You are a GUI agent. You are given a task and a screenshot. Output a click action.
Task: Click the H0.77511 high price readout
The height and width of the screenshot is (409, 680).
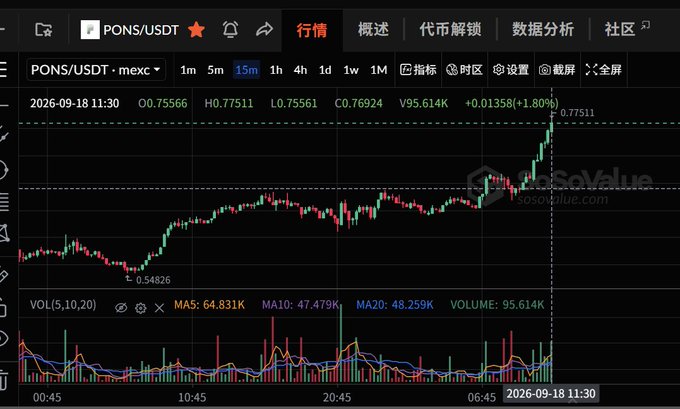[229, 104]
